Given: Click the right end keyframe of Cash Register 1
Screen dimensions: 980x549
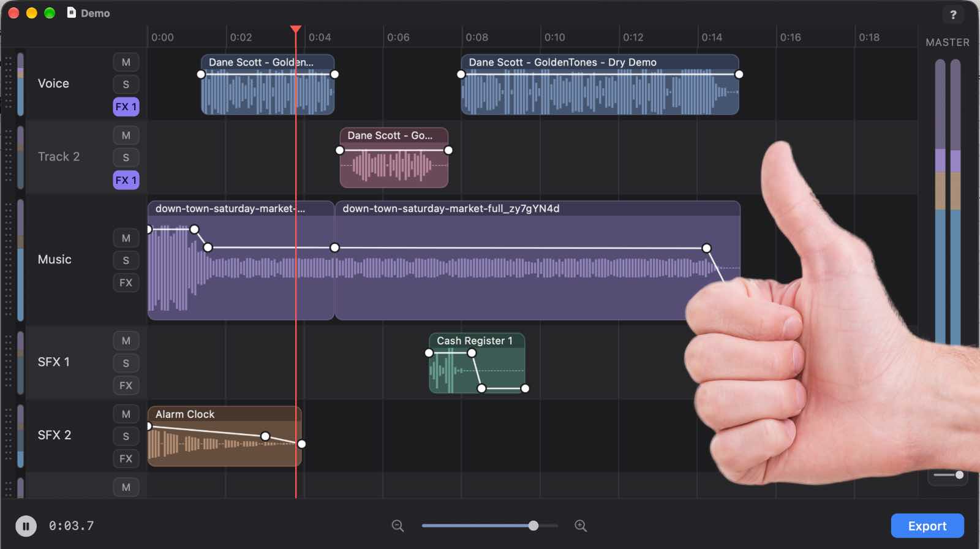Looking at the screenshot, I should [525, 388].
